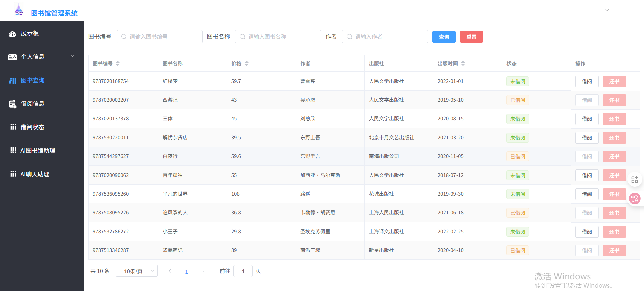
Task: Borrow 平凡的世界 with its 借阅 button
Action: coord(587,194)
